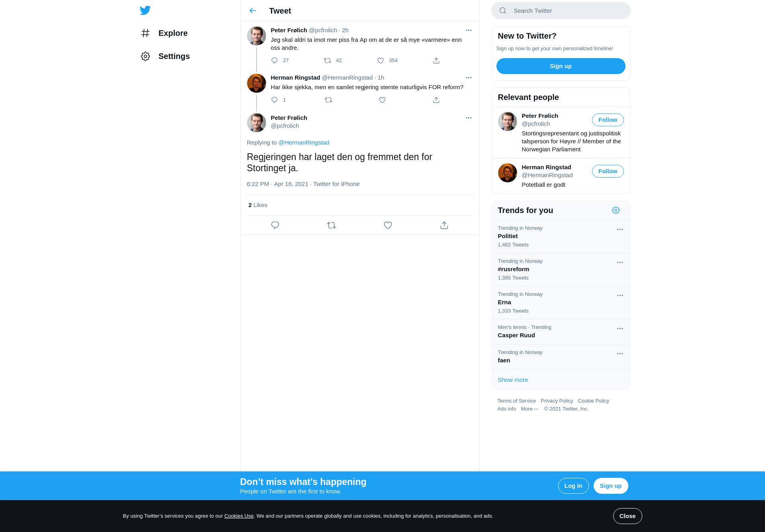The height and width of the screenshot is (532, 765).
Task: Follow Peter Frølich
Action: [608, 120]
